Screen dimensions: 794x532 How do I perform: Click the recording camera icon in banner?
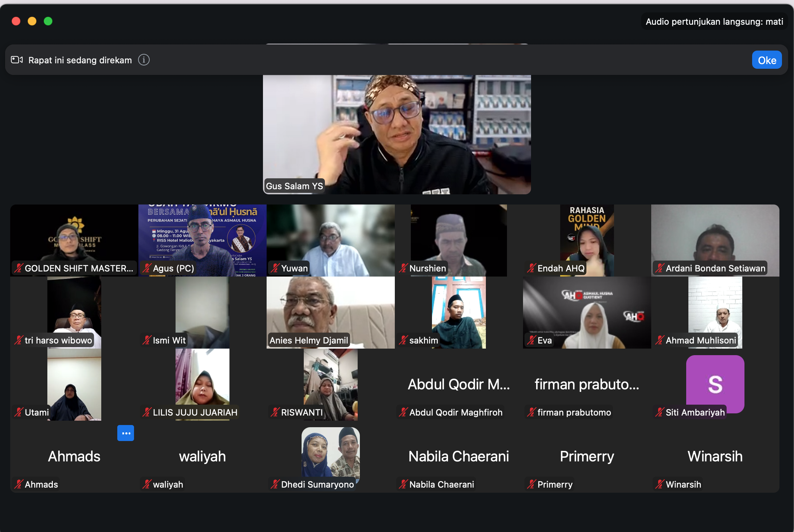(x=17, y=60)
